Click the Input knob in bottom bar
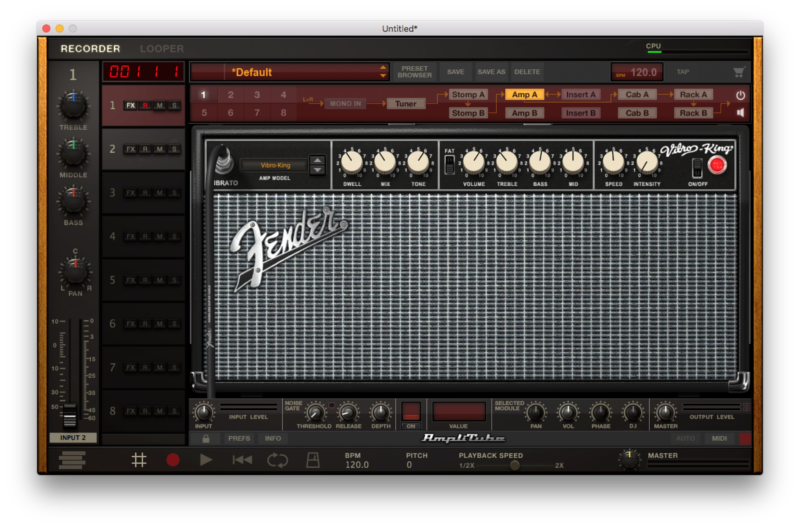Image resolution: width=801 pixels, height=528 pixels. click(203, 412)
